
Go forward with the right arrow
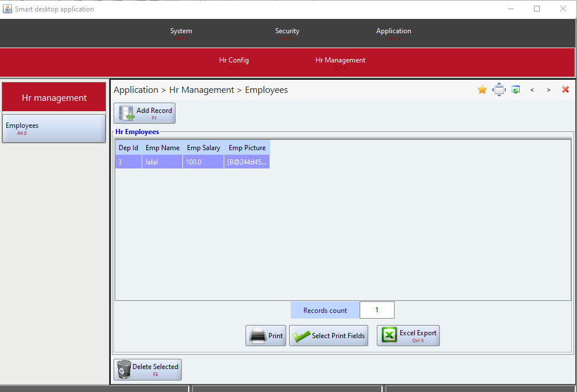(549, 90)
